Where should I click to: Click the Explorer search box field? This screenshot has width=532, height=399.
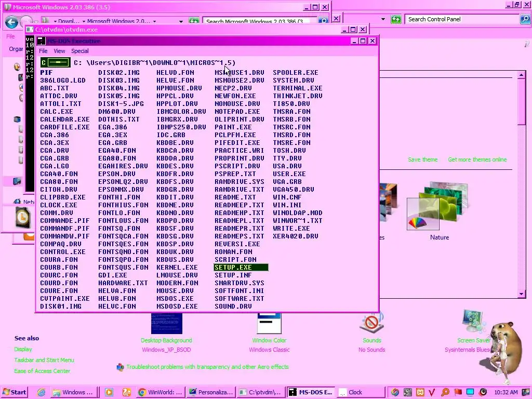pyautogui.click(x=260, y=21)
